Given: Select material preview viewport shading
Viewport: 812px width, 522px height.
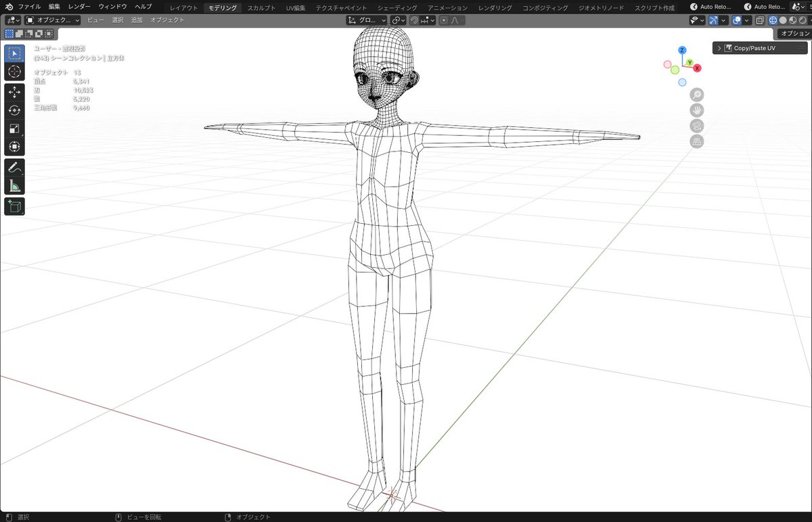Looking at the screenshot, I should coord(792,20).
